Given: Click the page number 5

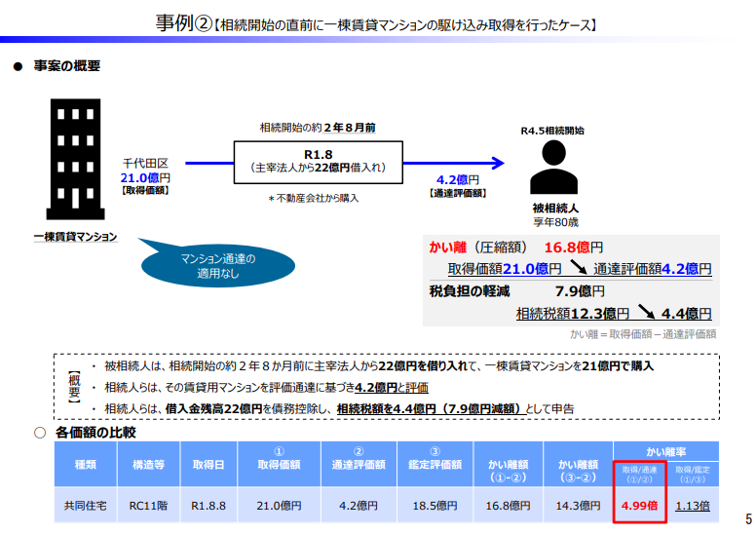Looking at the screenshot, I should [x=747, y=518].
